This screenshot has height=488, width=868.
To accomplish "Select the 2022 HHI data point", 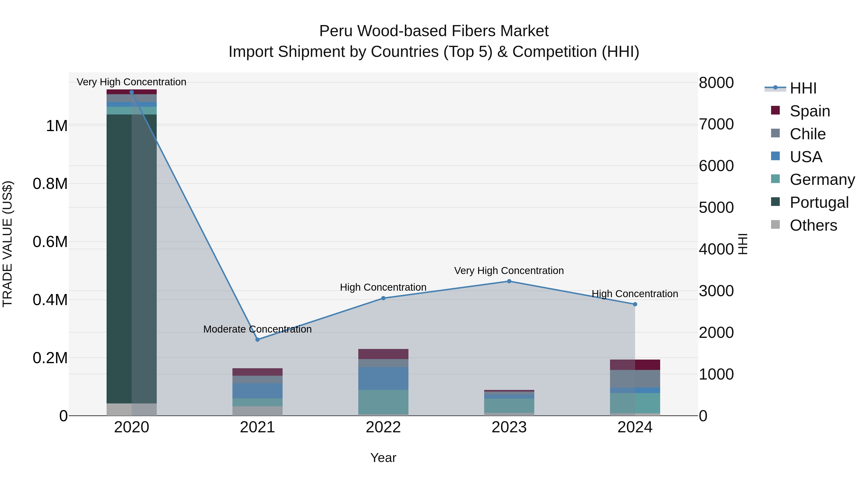I will 383,298.
